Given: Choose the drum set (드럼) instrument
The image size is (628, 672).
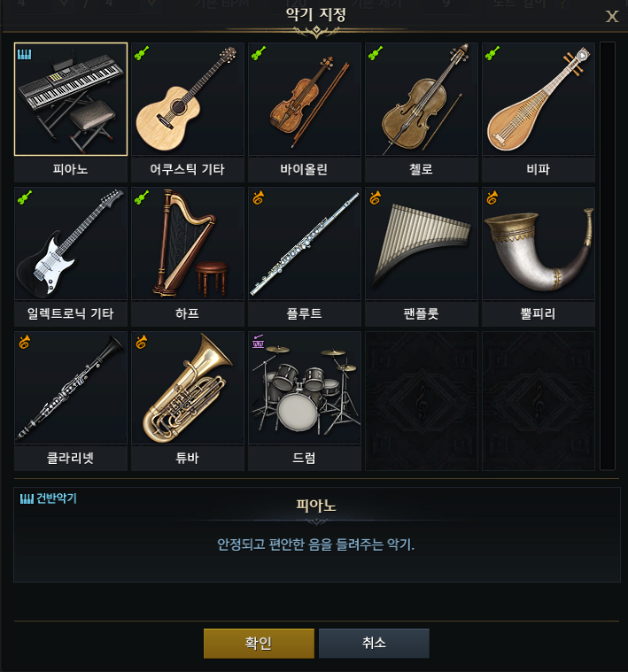Looking at the screenshot, I should [305, 401].
